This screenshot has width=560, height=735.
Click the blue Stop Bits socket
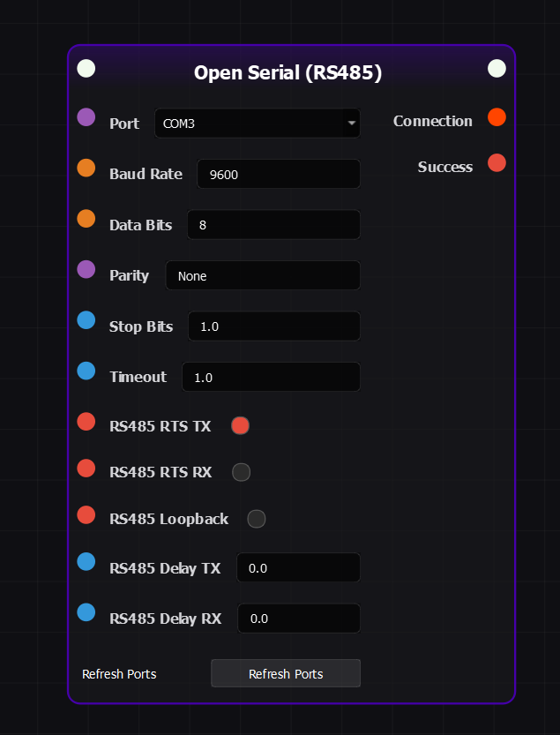[86, 320]
